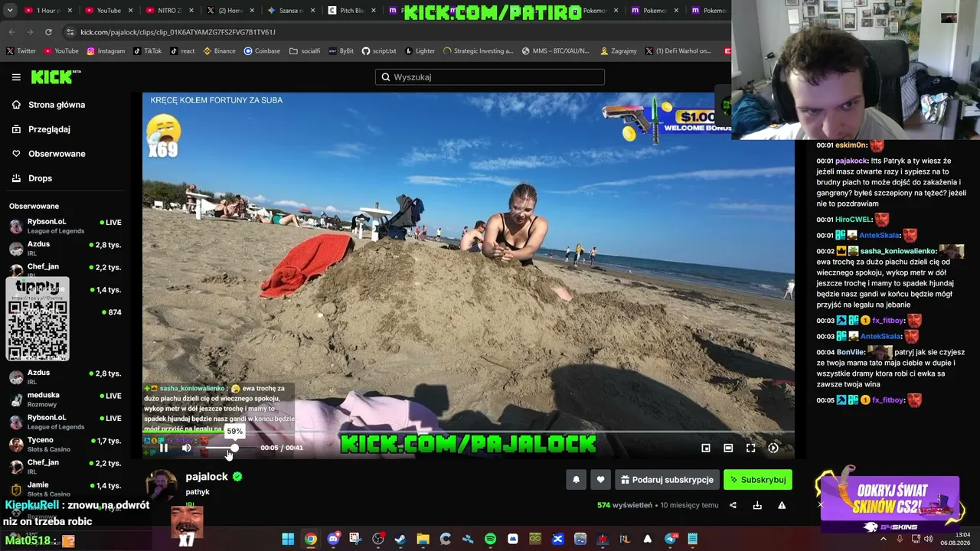The height and width of the screenshot is (551, 980).
Task: Open the Coinbase bookmark
Action: [x=262, y=51]
